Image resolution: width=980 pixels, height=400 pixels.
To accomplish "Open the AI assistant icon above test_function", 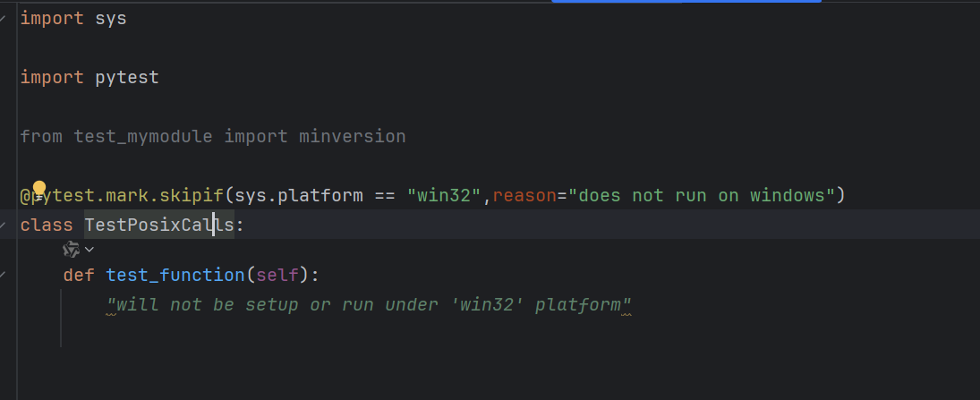I will 72,250.
